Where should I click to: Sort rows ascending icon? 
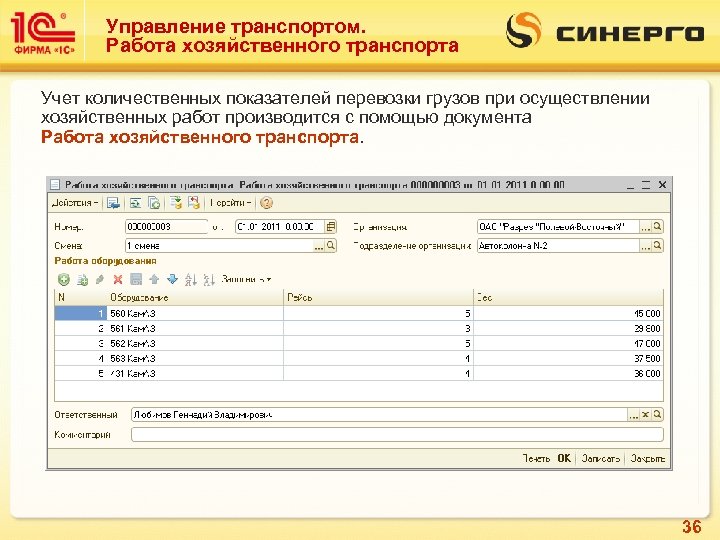tap(191, 279)
